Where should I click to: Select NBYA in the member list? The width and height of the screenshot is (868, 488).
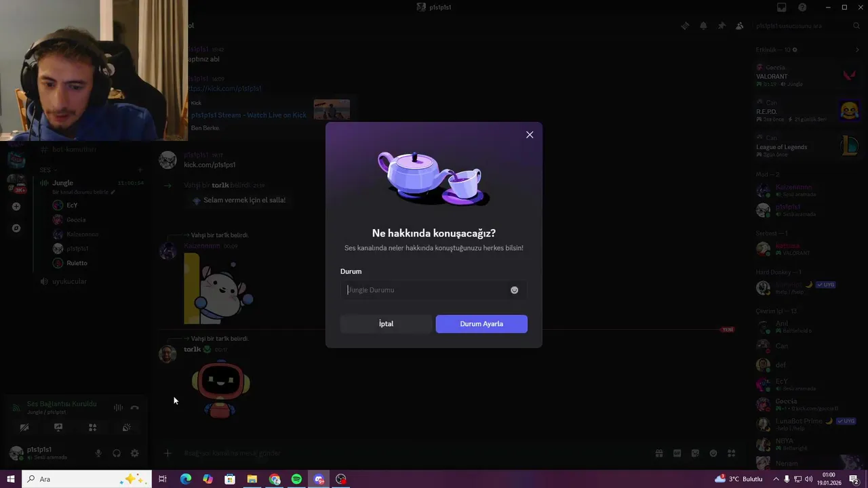pyautogui.click(x=807, y=444)
